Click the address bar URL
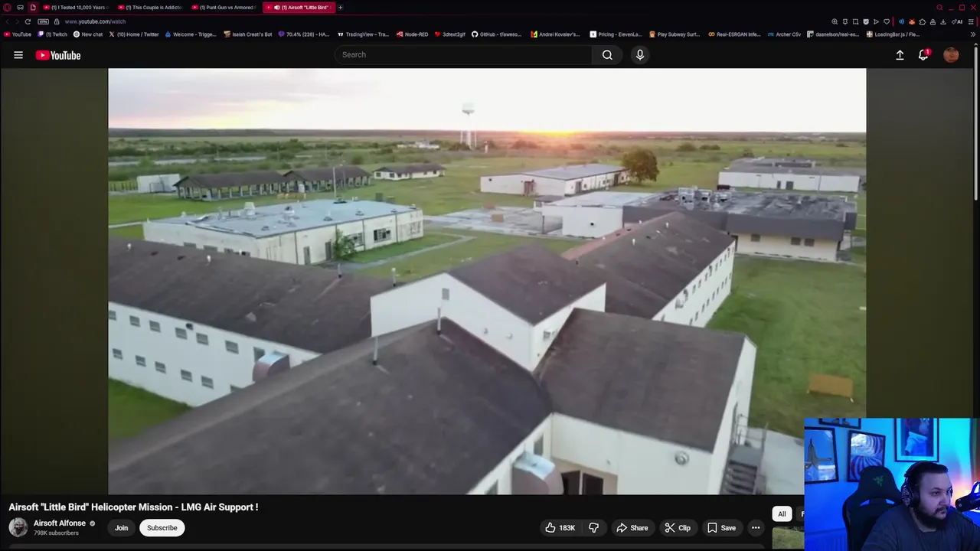Screen dimensions: 980x551 pyautogui.click(x=95, y=21)
